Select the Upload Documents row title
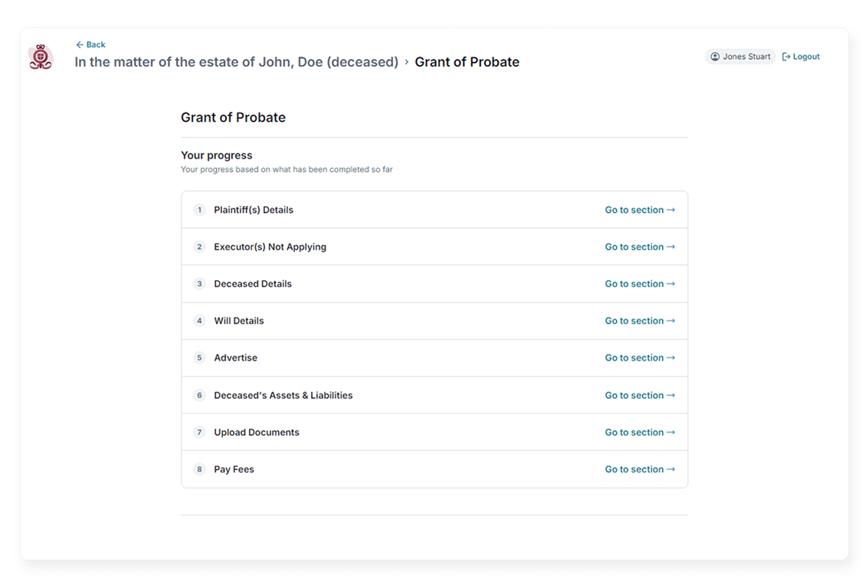 click(x=257, y=433)
